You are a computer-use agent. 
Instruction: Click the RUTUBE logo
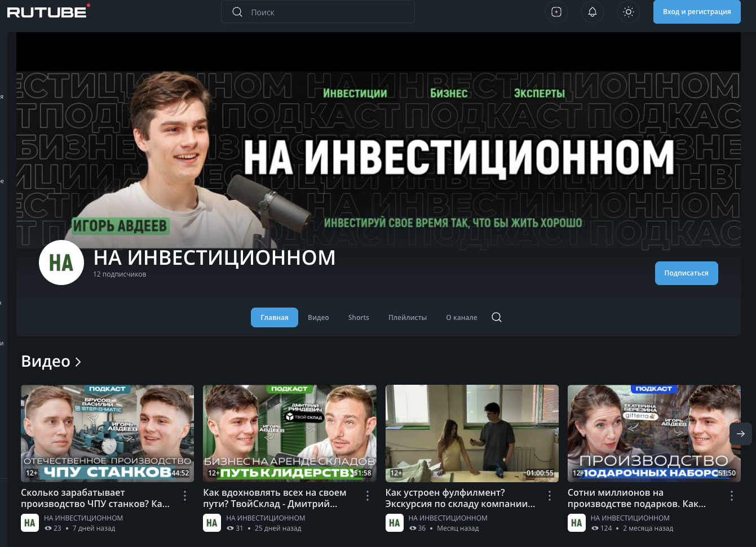tap(47, 12)
